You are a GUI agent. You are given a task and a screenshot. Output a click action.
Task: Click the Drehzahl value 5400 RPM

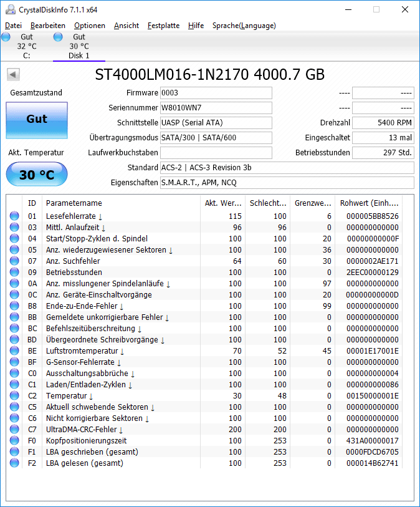pyautogui.click(x=383, y=123)
